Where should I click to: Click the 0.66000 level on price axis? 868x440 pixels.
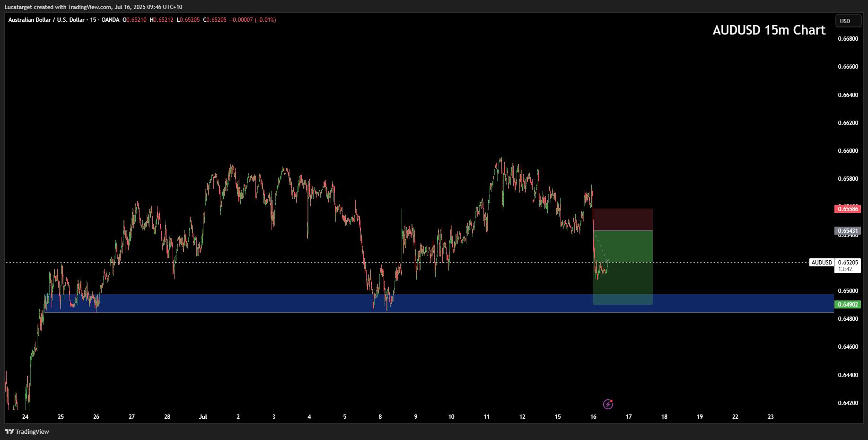tap(848, 151)
